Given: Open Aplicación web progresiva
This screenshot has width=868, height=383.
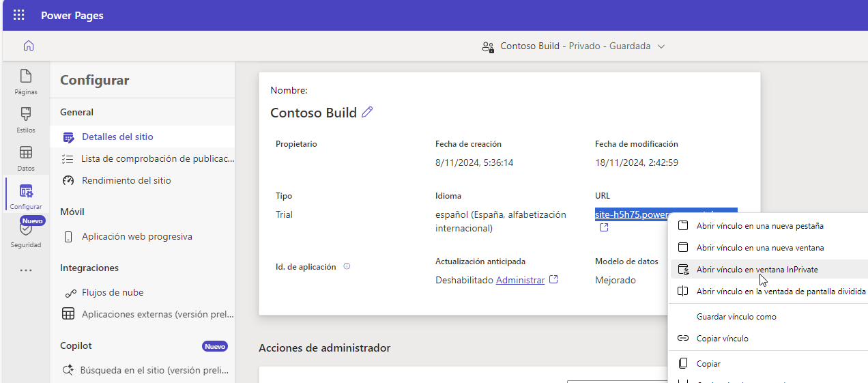Looking at the screenshot, I should coord(143,236).
